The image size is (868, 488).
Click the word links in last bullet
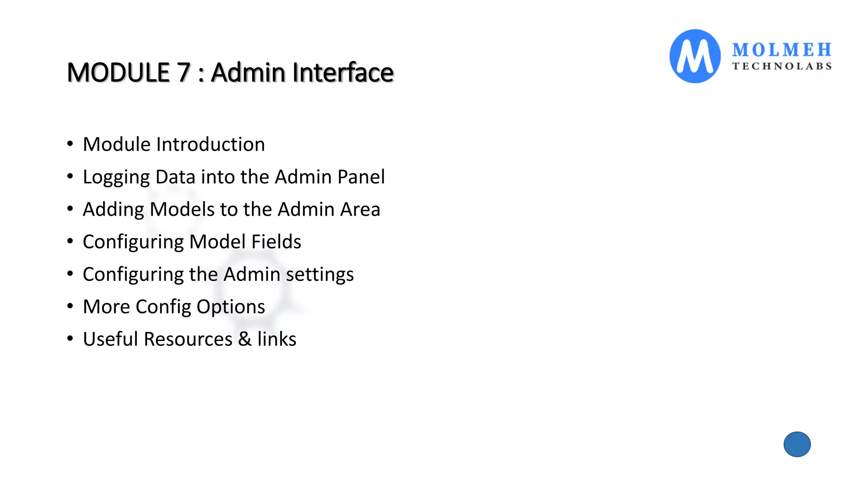point(277,339)
